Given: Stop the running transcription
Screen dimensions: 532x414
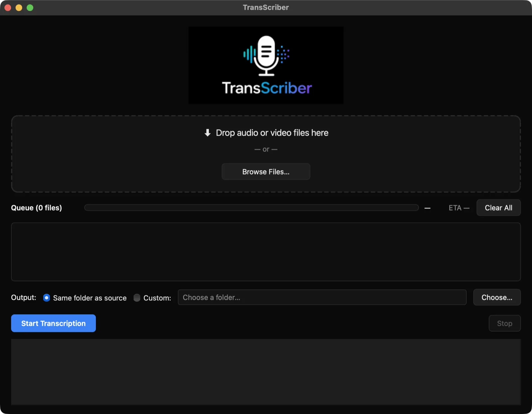Looking at the screenshot, I should coord(504,323).
